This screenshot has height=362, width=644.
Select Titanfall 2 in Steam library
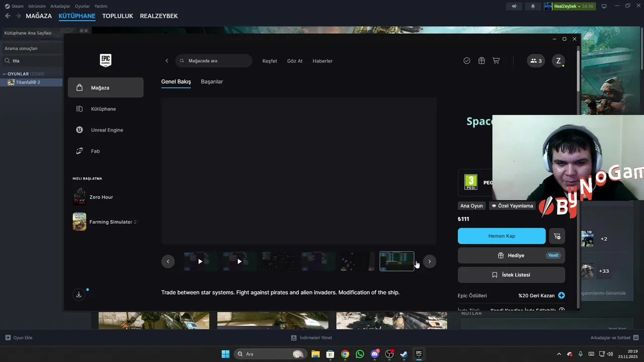pos(31,82)
